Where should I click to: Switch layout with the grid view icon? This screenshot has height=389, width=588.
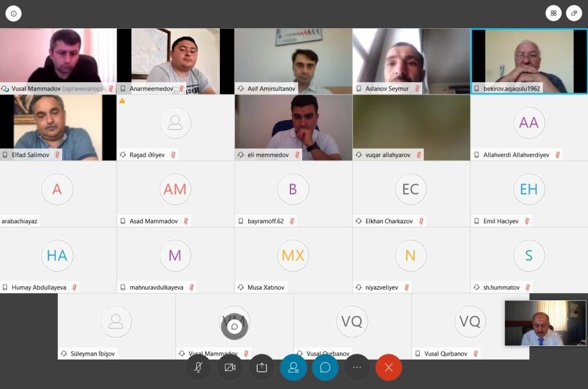(553, 13)
